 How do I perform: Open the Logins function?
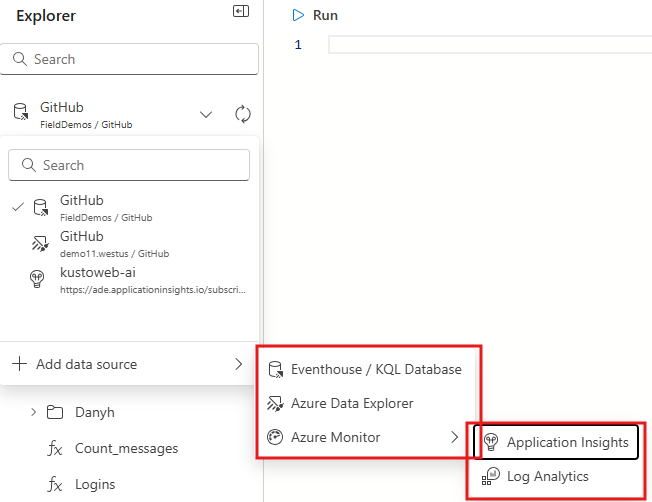(x=95, y=484)
